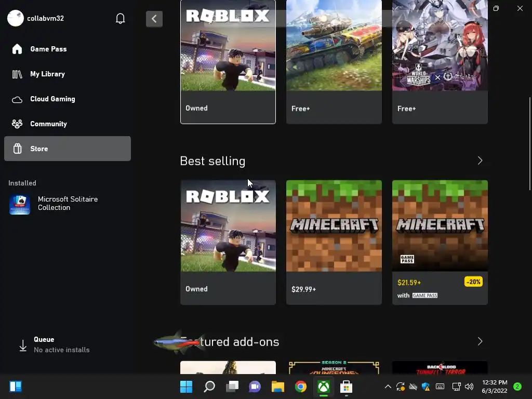The width and height of the screenshot is (532, 399).
Task: Click the Community people icon
Action: (17, 124)
